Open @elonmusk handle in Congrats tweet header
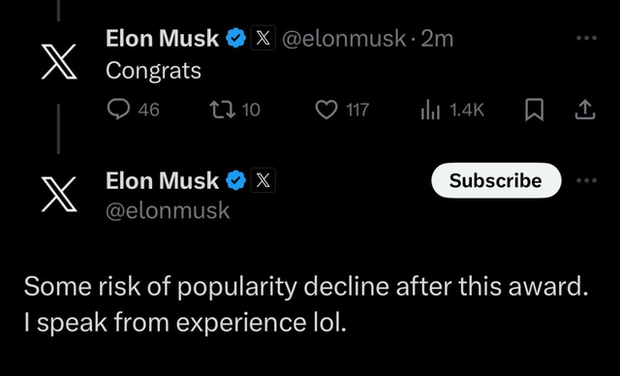Viewport: 620px width, 376px height. pyautogui.click(x=344, y=39)
